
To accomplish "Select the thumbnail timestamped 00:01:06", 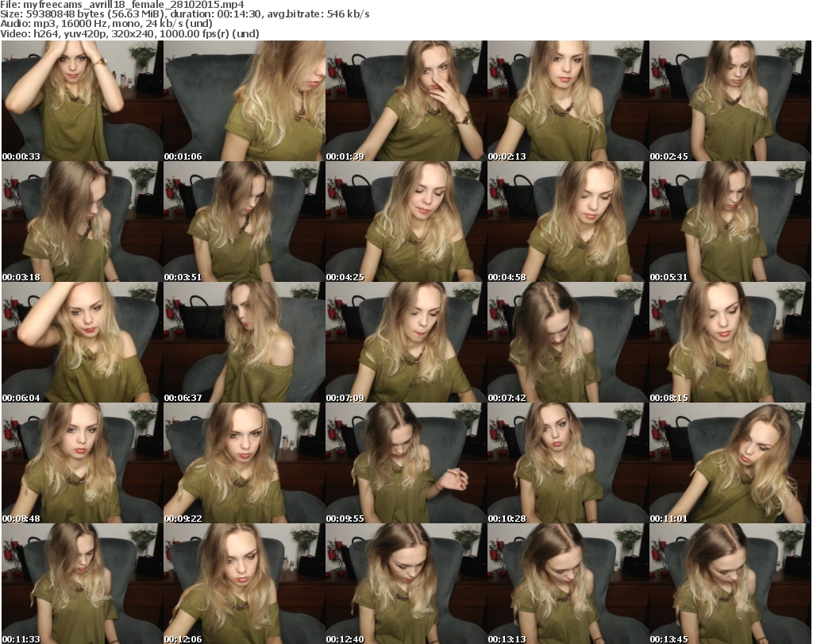I will (x=245, y=101).
